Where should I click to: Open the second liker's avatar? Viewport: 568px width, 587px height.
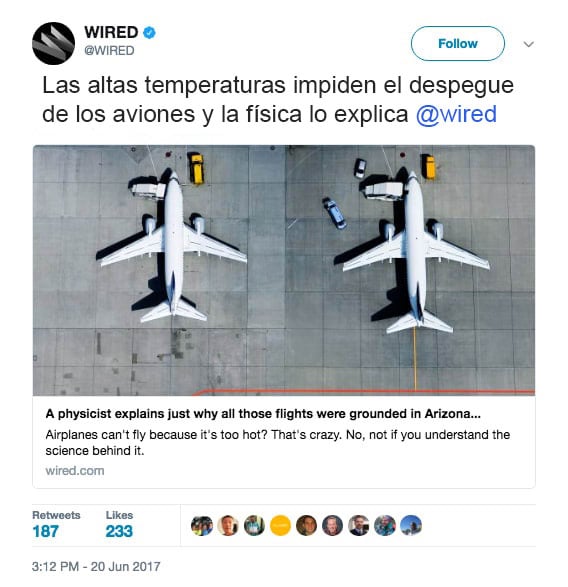[228, 525]
